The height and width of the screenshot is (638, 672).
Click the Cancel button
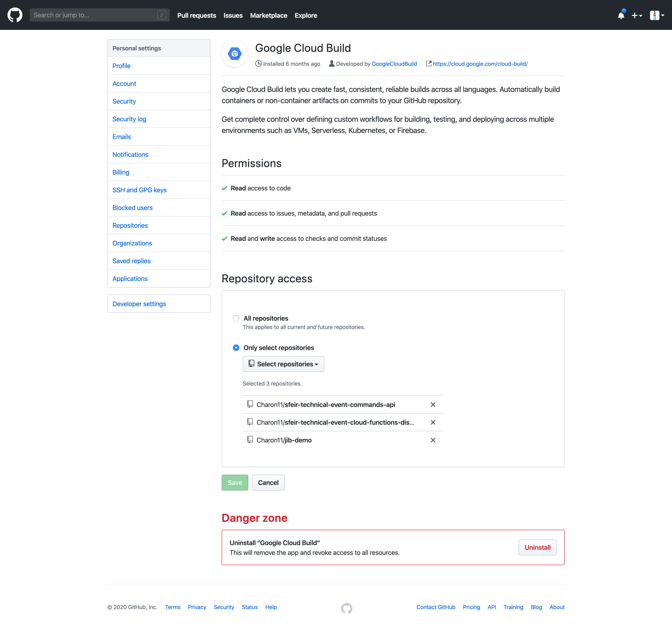tap(268, 482)
